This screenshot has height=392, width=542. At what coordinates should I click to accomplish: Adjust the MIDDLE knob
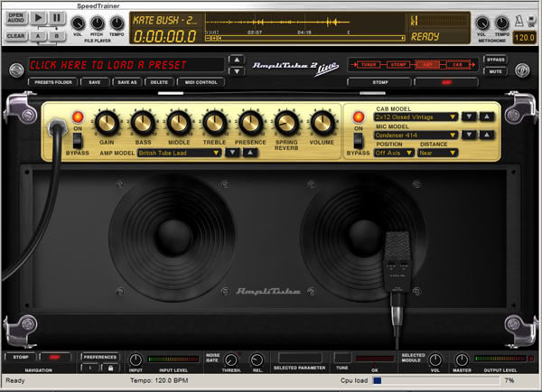(x=179, y=124)
